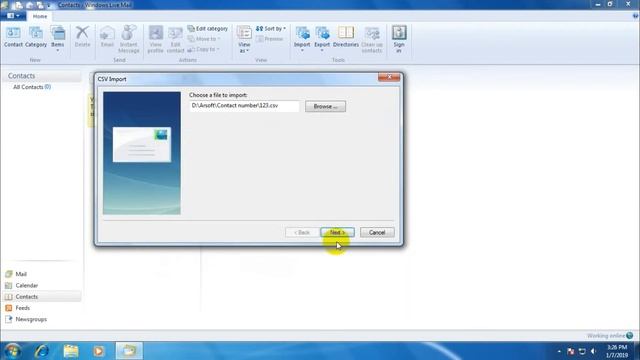Click the View profile icon

coord(156,39)
